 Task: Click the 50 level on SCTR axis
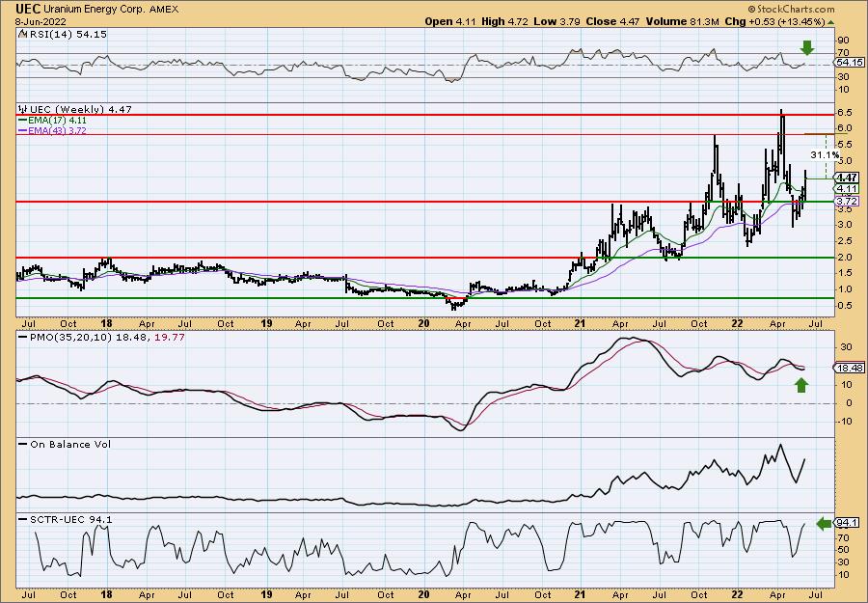[844, 549]
